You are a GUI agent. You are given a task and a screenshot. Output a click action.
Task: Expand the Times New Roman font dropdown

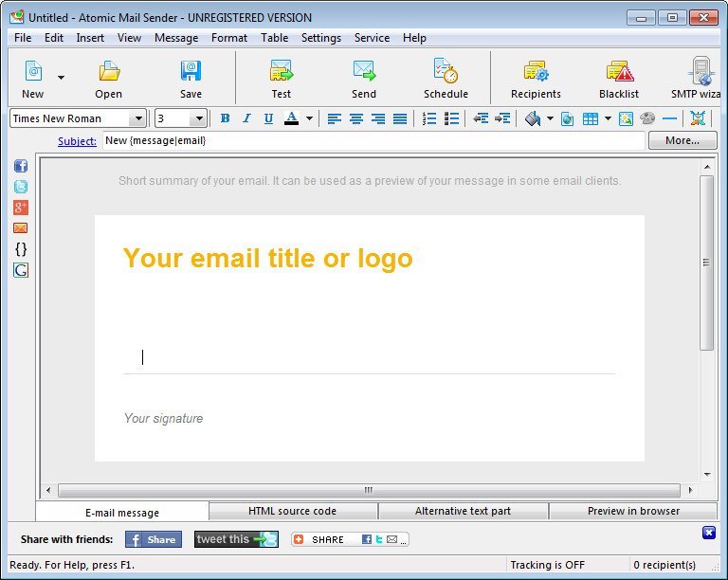[x=138, y=118]
